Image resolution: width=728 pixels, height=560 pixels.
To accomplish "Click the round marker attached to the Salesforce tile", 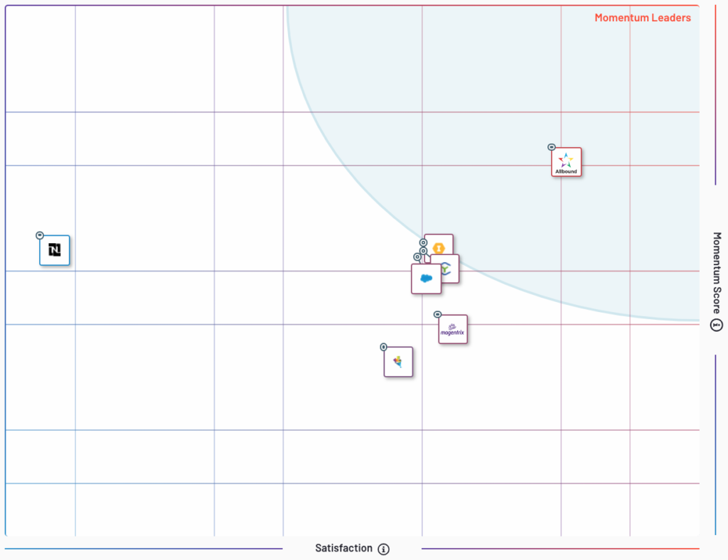I will pyautogui.click(x=417, y=257).
